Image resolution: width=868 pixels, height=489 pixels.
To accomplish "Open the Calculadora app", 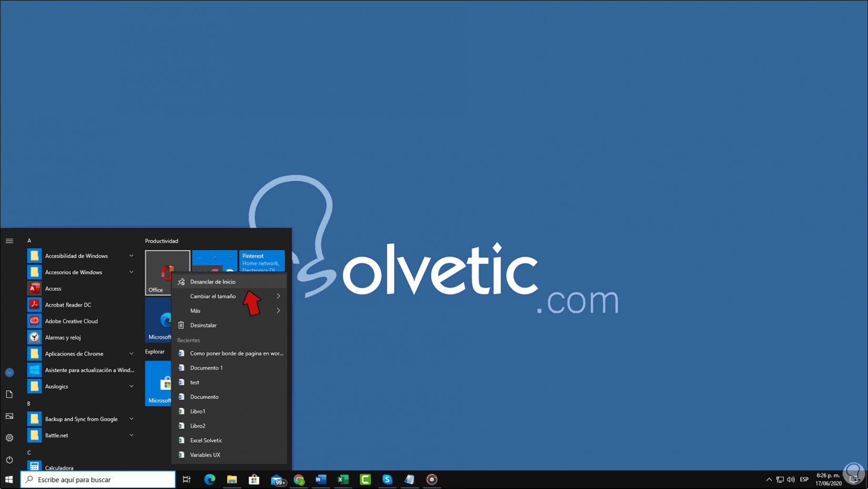I will coord(82,467).
